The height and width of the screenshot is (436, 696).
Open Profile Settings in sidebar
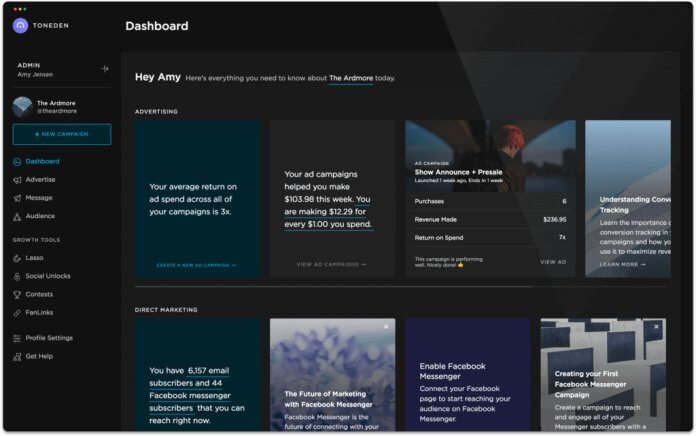click(48, 338)
